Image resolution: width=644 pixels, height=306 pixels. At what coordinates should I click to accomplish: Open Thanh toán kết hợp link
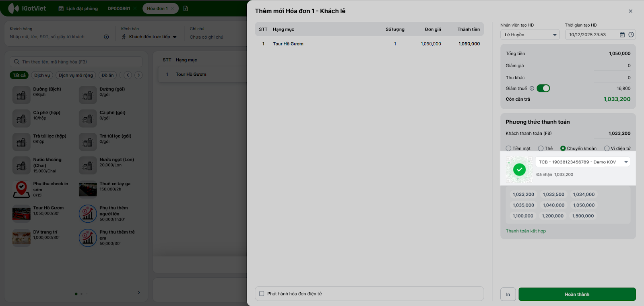click(526, 231)
